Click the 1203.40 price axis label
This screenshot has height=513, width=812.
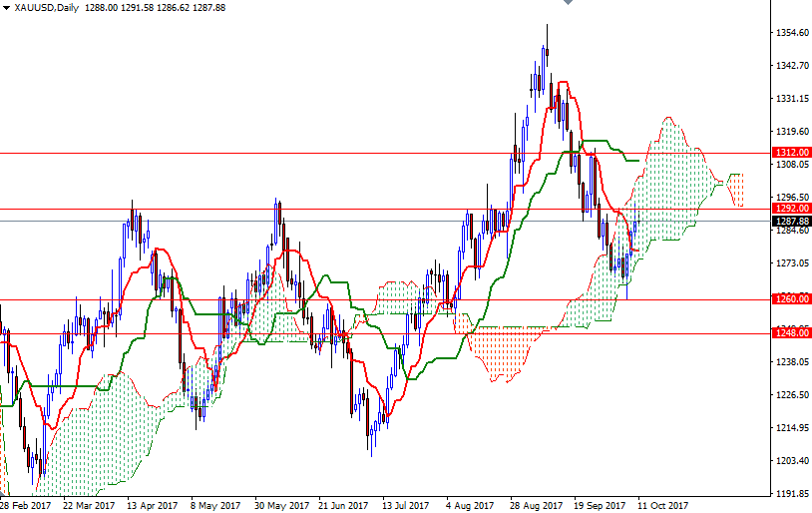(792, 461)
